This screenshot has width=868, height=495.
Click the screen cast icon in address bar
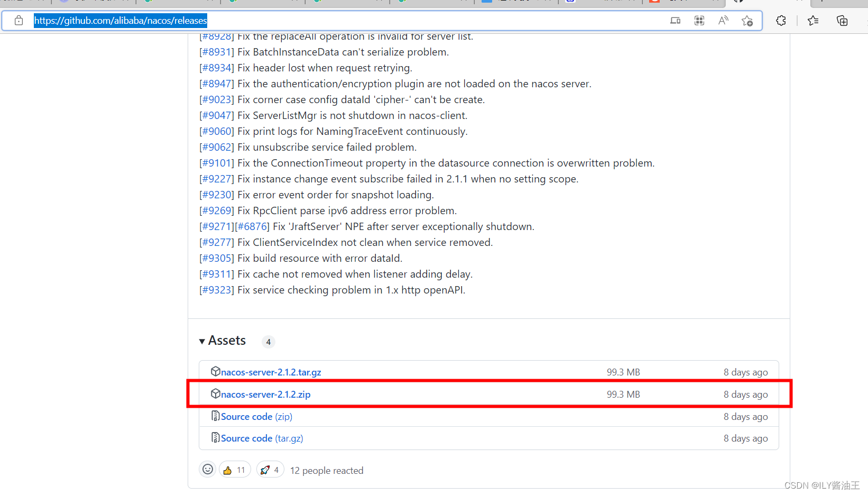(676, 21)
